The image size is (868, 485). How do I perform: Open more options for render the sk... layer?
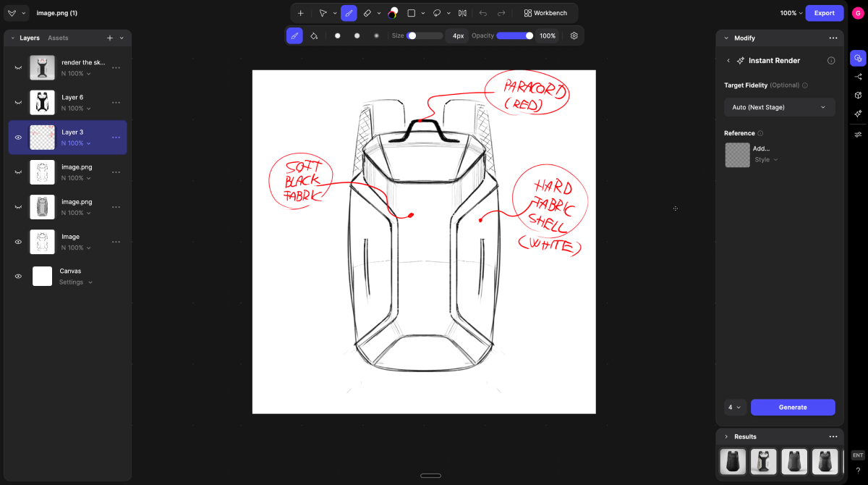coord(116,68)
